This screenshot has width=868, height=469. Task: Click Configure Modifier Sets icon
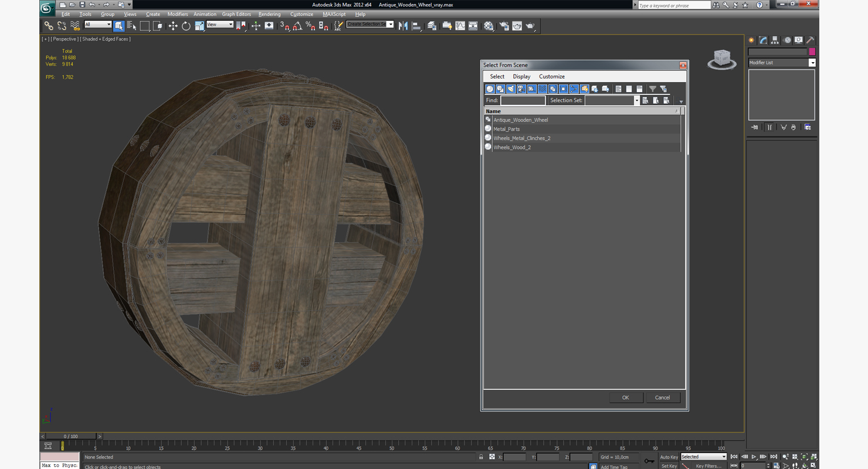pyautogui.click(x=808, y=127)
